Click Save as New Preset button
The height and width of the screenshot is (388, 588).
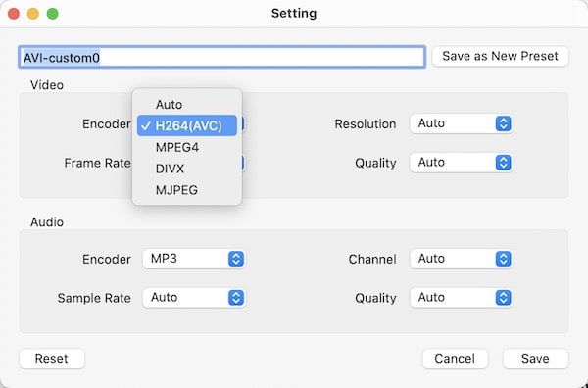pos(500,56)
